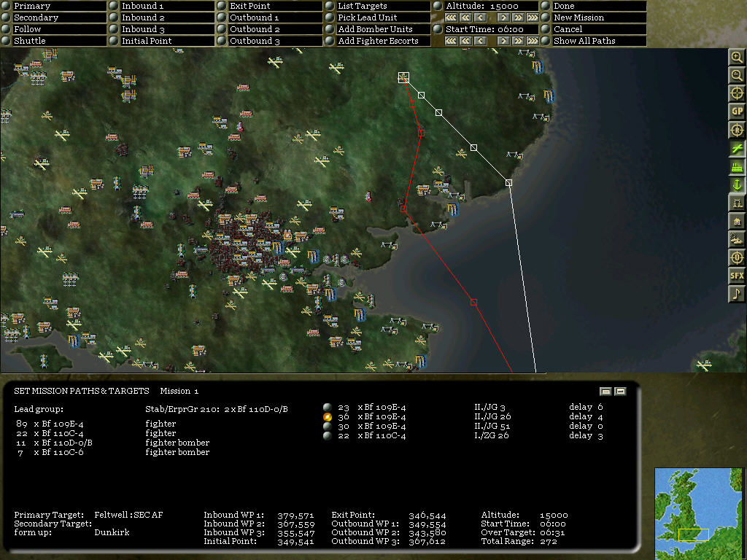Click Add Fighter Escorts

point(378,41)
